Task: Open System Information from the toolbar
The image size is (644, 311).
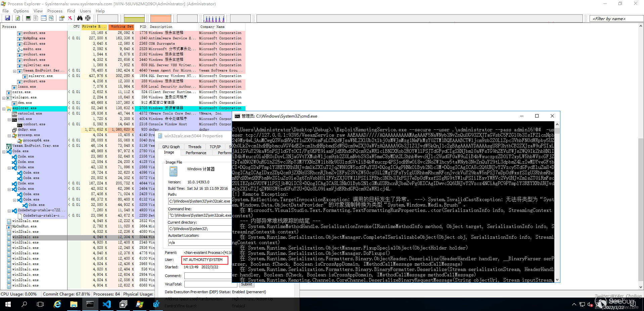Action: coord(28,18)
